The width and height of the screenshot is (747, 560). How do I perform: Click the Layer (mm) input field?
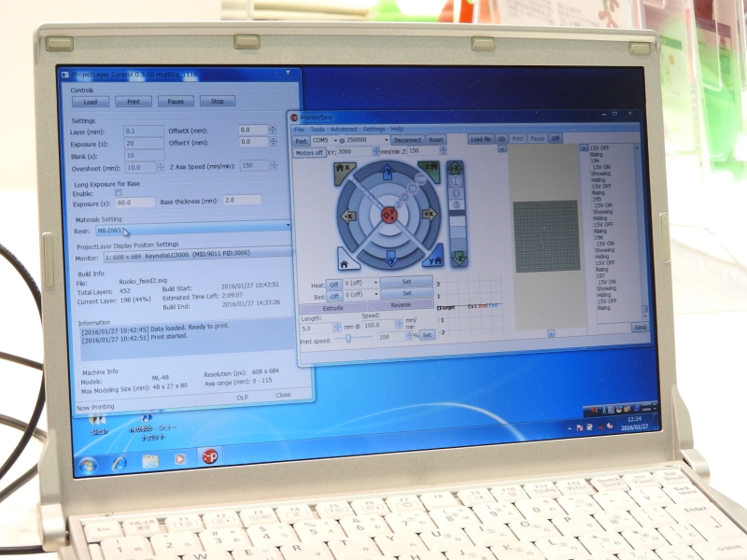tap(144, 131)
